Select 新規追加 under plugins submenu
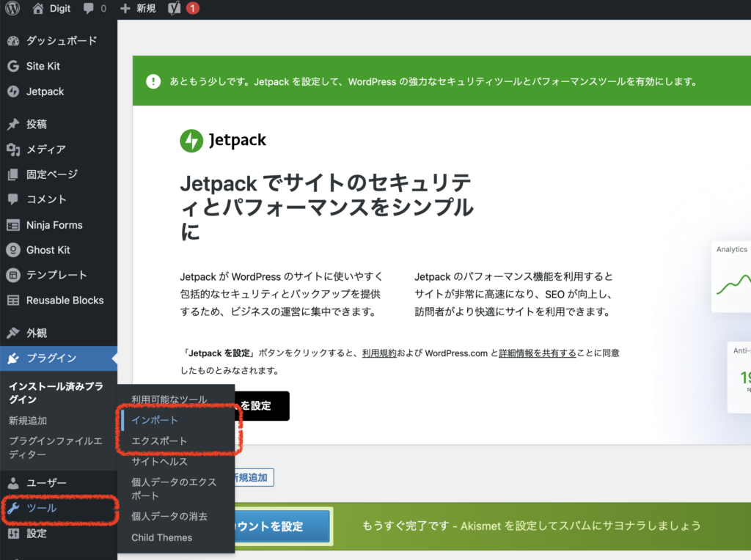This screenshot has height=560, width=751. point(28,421)
